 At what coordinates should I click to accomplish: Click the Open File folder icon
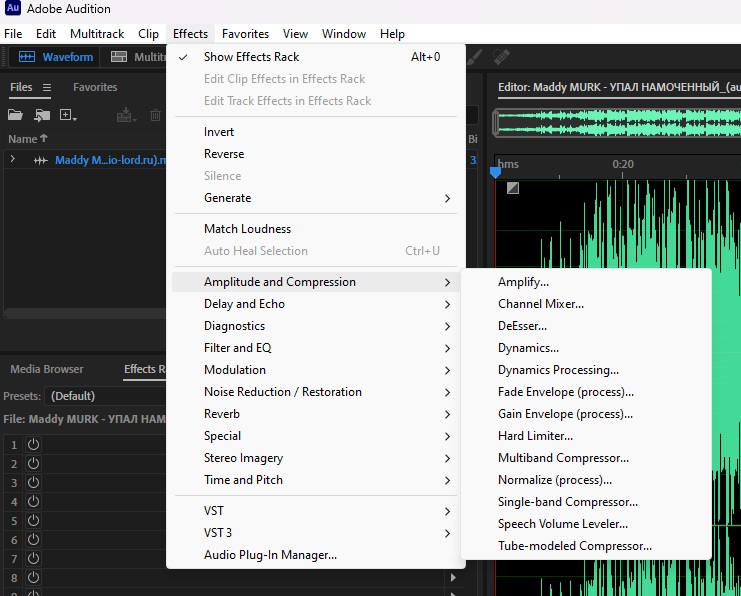click(x=15, y=116)
